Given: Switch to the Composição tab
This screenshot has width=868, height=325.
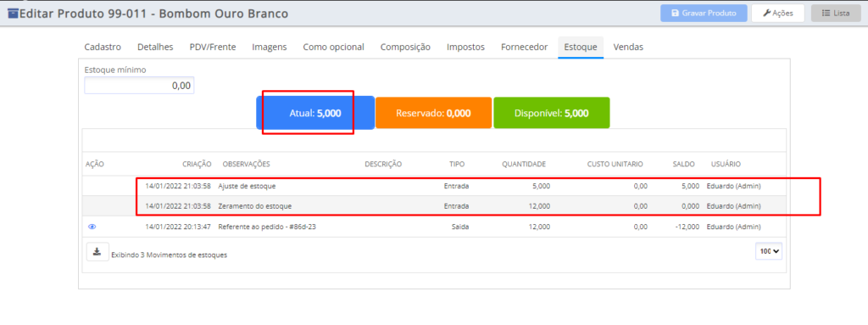Looking at the screenshot, I should point(405,48).
